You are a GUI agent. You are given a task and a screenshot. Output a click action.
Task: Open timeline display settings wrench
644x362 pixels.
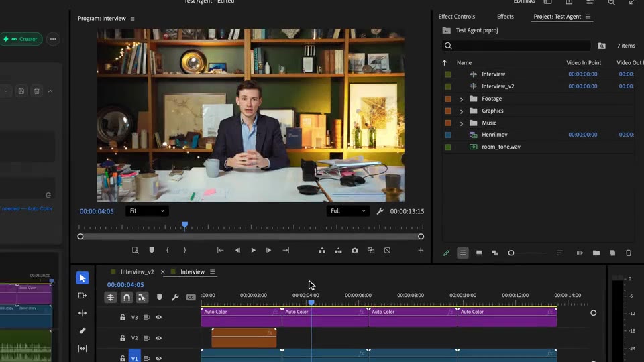pyautogui.click(x=175, y=297)
